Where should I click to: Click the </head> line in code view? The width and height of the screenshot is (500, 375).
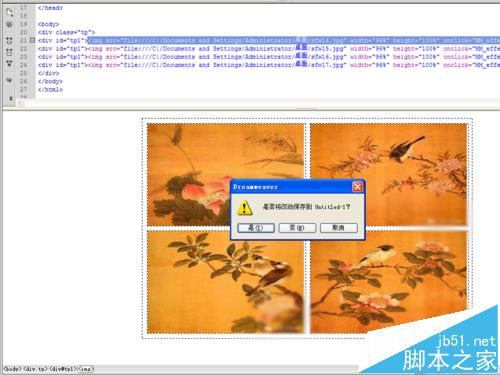point(50,8)
